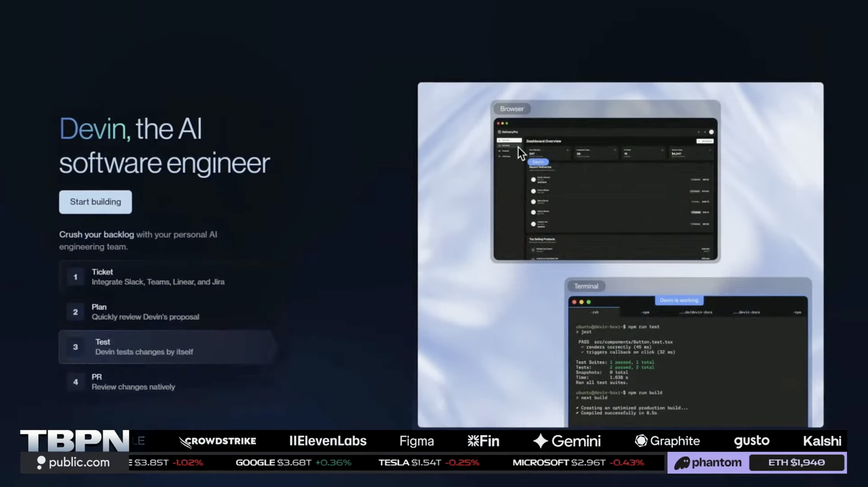Click "renders correctly (45 ms)" test line
The width and height of the screenshot is (868, 487).
point(616,347)
